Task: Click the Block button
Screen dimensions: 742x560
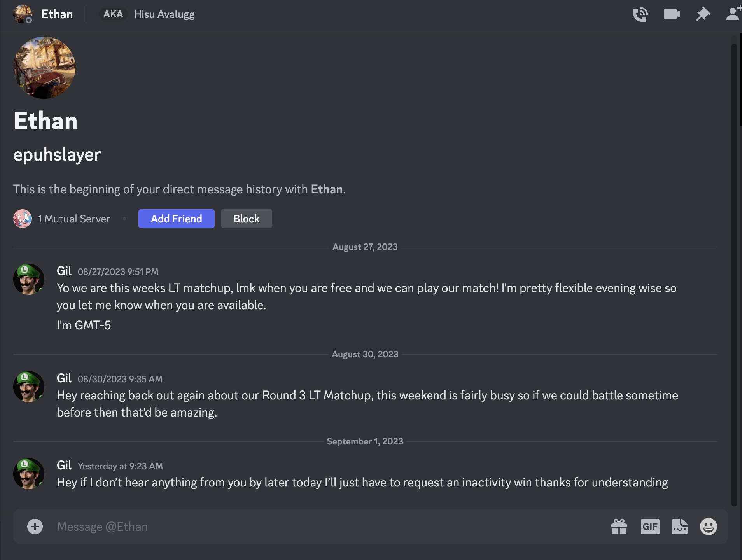Action: [246, 219]
